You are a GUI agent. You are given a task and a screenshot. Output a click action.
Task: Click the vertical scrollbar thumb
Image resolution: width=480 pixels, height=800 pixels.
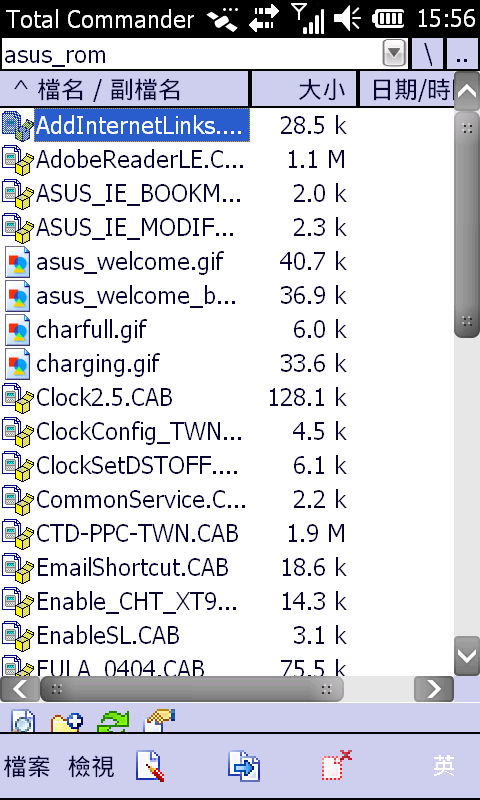(467, 223)
